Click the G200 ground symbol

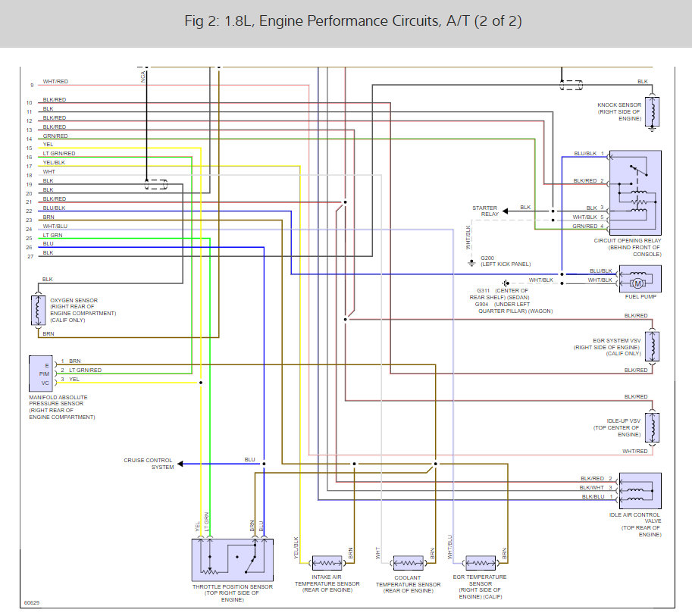[471, 263]
